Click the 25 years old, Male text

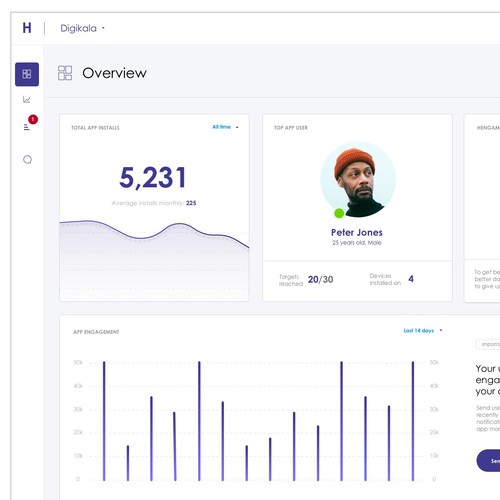[x=357, y=243]
